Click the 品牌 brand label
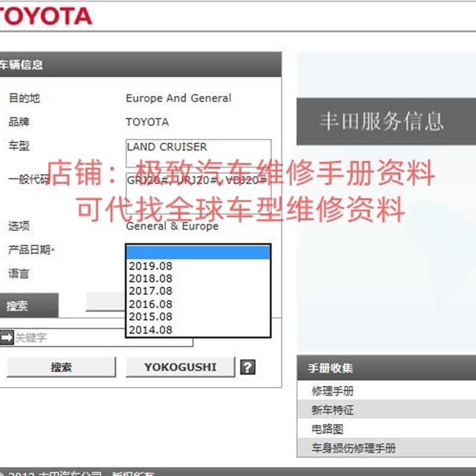 click(18, 122)
